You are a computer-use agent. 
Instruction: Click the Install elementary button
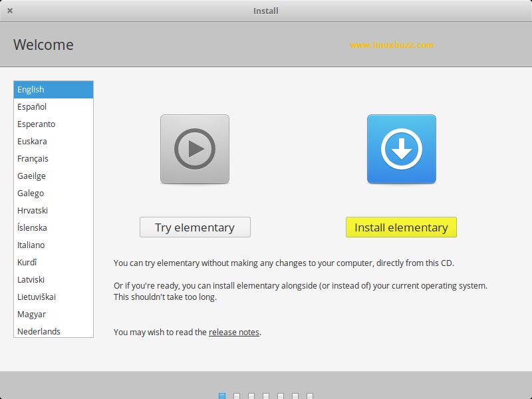tap(402, 227)
